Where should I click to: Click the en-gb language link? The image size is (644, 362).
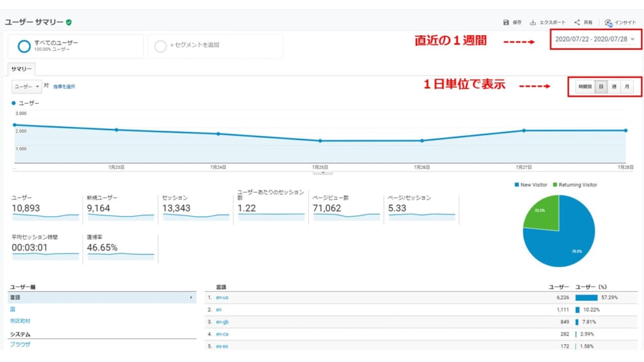tap(222, 322)
